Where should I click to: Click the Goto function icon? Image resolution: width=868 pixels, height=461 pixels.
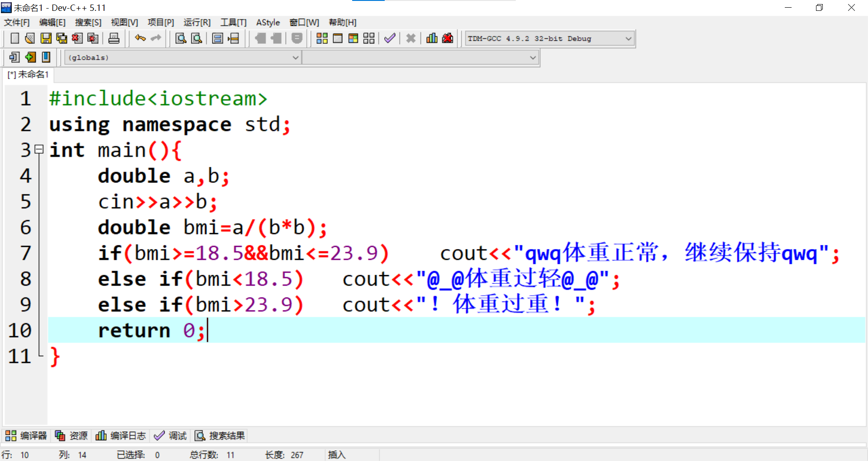217,38
